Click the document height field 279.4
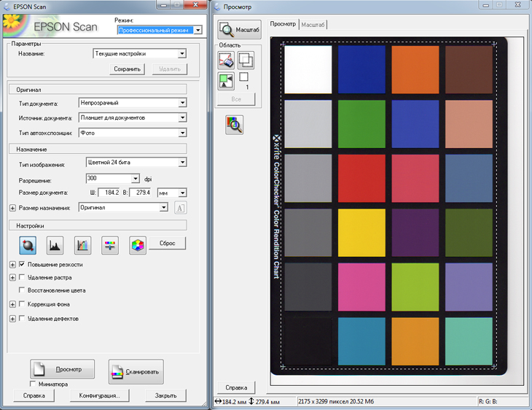 click(140, 193)
